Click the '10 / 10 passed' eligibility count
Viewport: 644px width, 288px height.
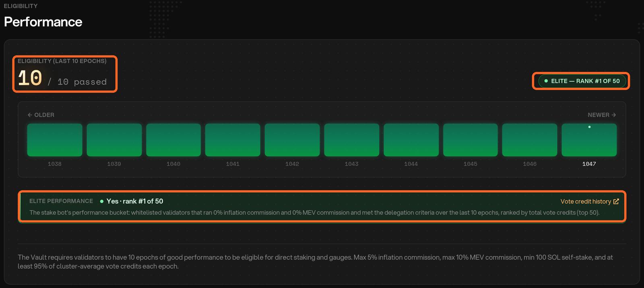click(x=62, y=78)
